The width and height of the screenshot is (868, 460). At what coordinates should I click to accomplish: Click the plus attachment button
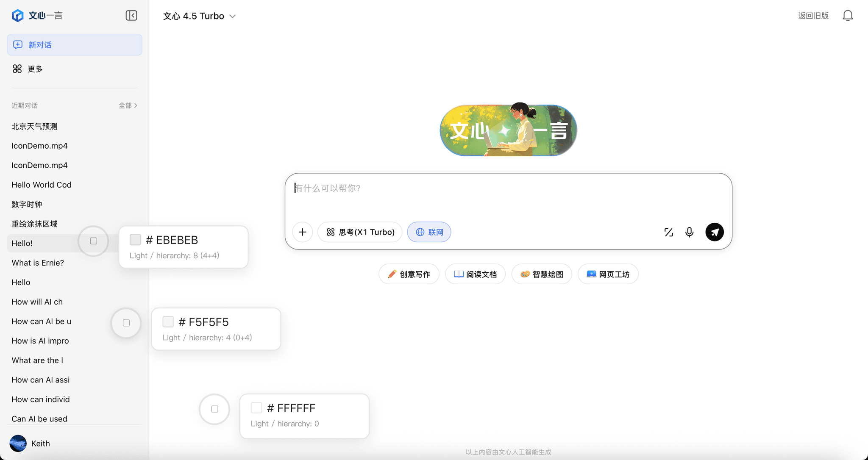click(302, 232)
